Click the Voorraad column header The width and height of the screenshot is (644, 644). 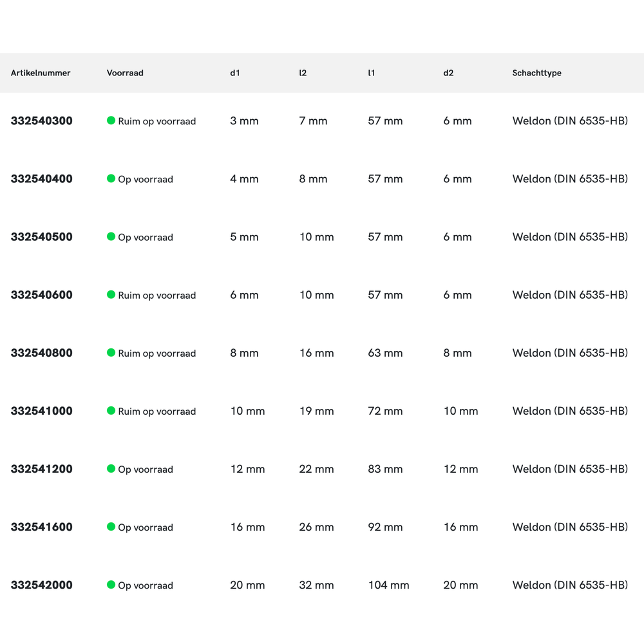(x=125, y=73)
